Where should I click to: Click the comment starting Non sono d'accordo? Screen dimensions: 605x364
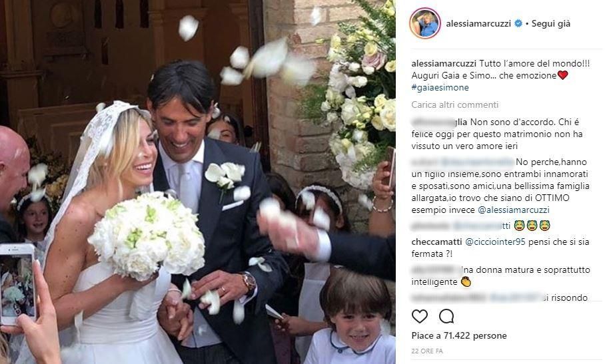tap(497, 134)
